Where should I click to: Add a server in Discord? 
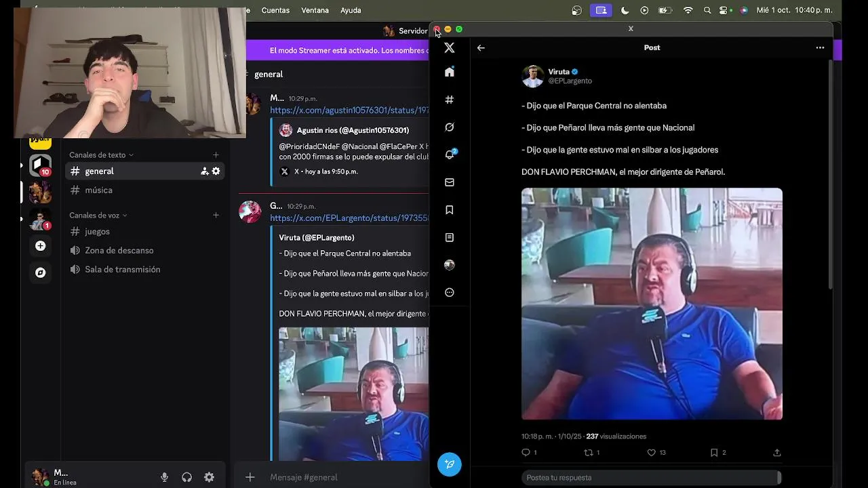point(40,245)
